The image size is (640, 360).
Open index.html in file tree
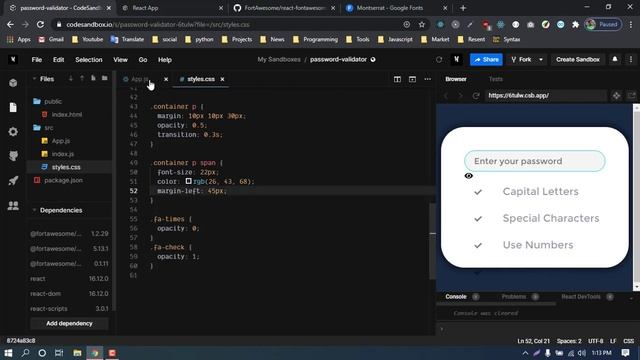(67, 115)
